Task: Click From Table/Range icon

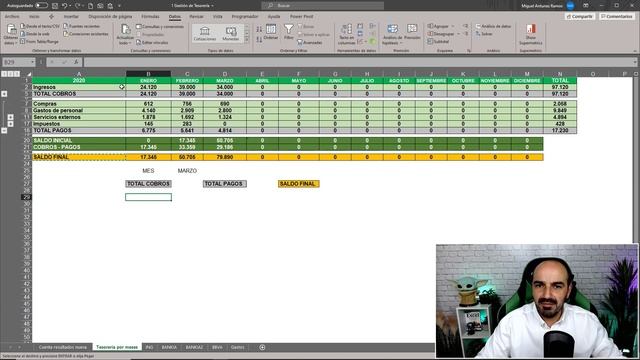Action: tap(23, 41)
